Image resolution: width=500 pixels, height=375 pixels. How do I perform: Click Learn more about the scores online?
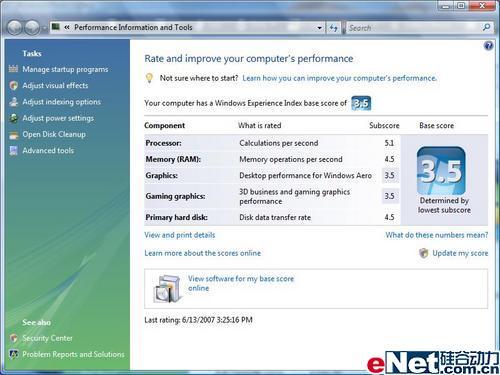(203, 253)
